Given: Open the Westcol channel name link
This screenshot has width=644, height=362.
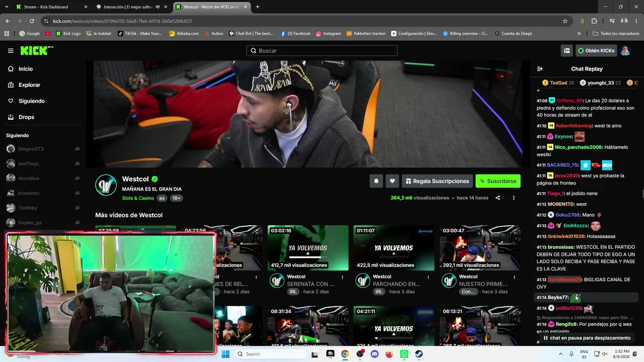Looking at the screenshot, I should pyautogui.click(x=135, y=179).
